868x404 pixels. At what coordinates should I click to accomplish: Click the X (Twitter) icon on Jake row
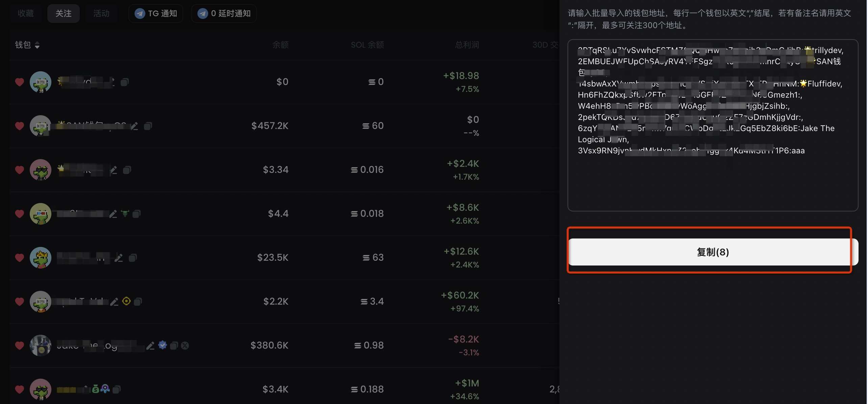[185, 346]
